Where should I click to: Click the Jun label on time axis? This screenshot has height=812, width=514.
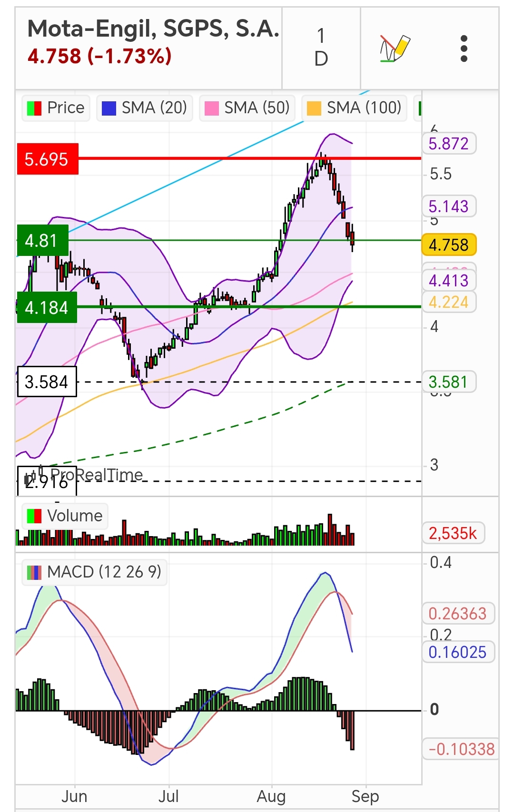(x=74, y=796)
